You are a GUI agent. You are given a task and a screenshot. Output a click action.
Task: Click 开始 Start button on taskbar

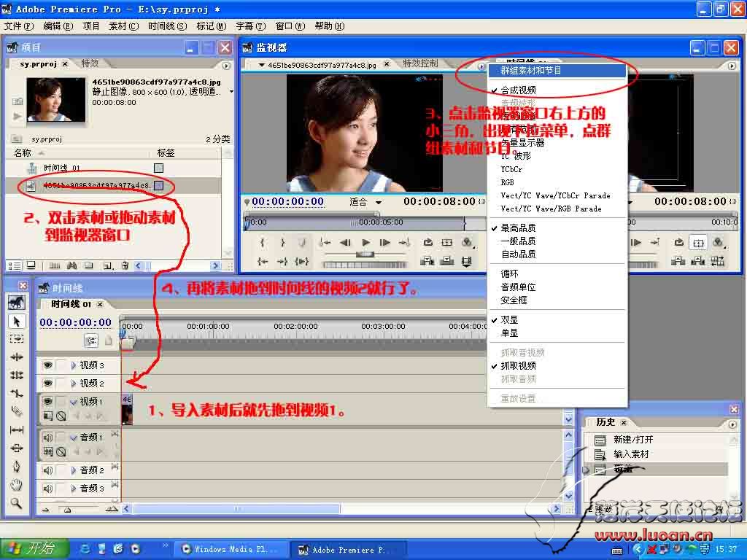click(x=34, y=548)
